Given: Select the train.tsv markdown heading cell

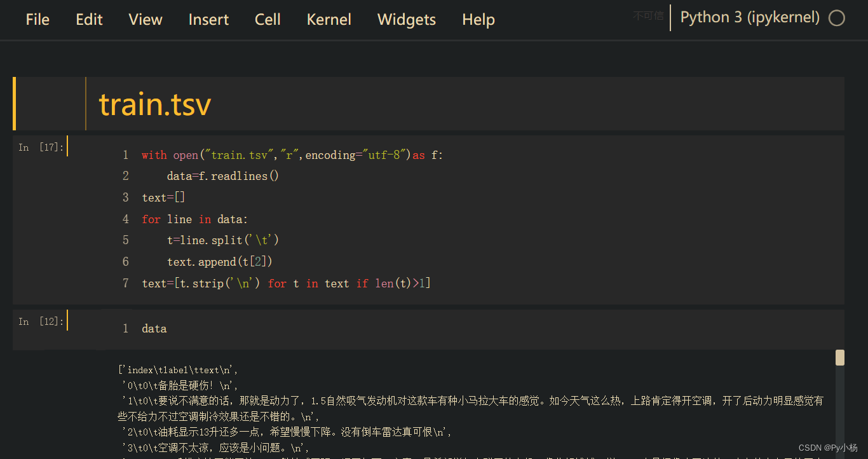Looking at the screenshot, I should click(x=154, y=103).
